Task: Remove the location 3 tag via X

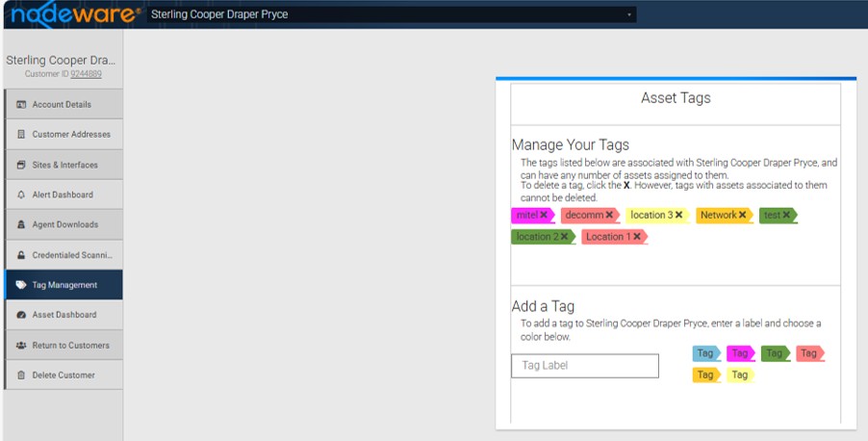Action: 678,215
